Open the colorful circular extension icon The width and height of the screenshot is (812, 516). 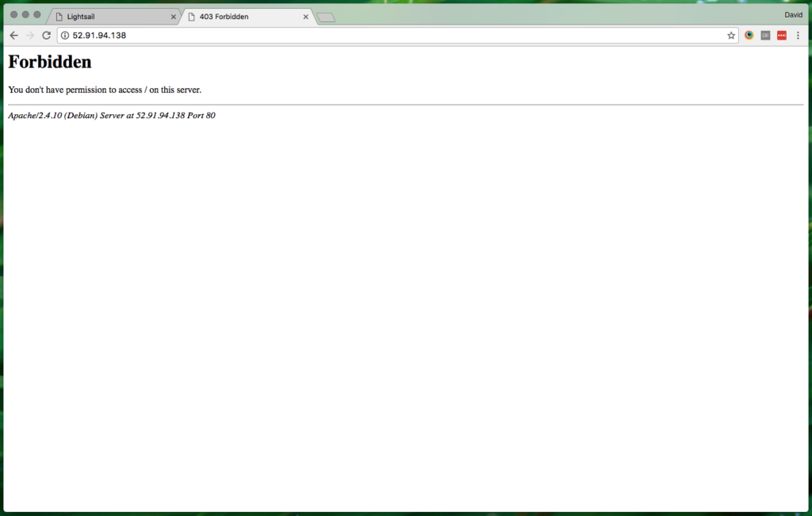[x=749, y=35]
